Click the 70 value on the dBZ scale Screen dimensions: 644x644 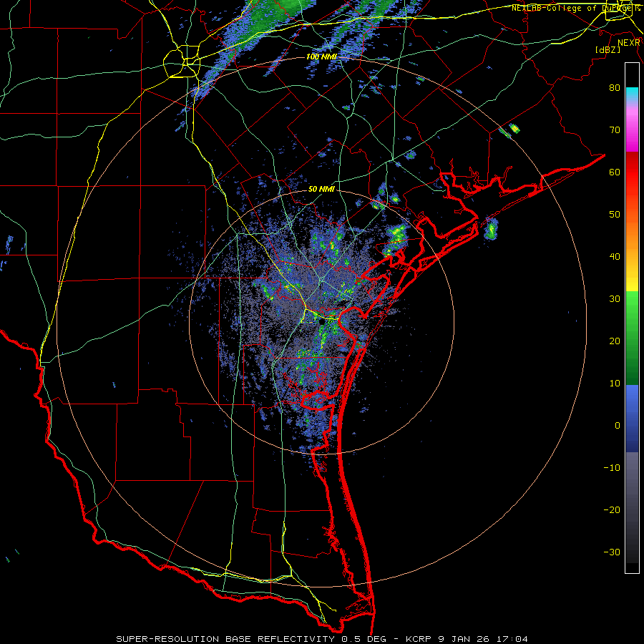(615, 130)
